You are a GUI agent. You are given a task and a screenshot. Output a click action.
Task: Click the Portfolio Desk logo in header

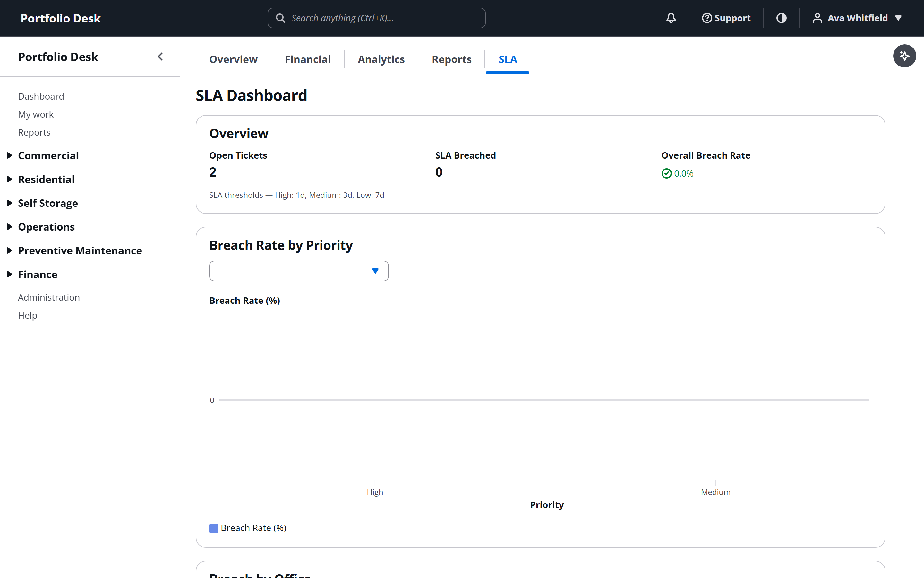pos(60,18)
